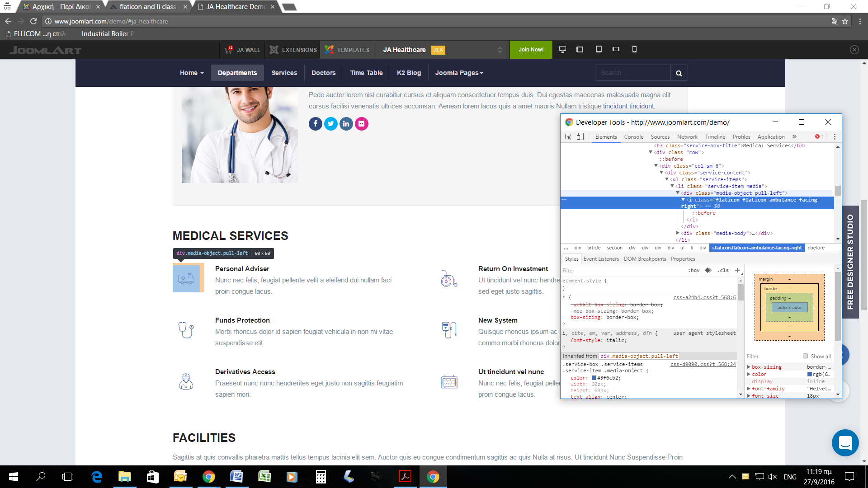Go back using the browser back arrow

coord(8,21)
